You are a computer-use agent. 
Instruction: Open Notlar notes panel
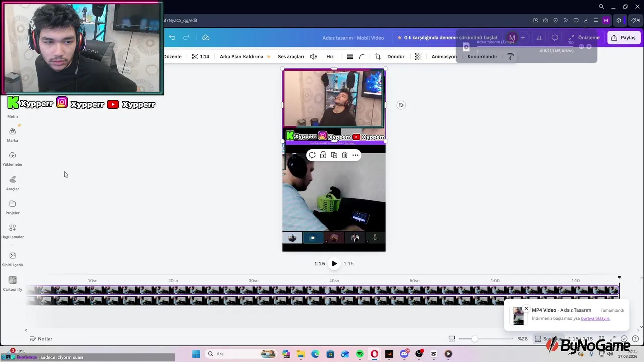pyautogui.click(x=41, y=339)
